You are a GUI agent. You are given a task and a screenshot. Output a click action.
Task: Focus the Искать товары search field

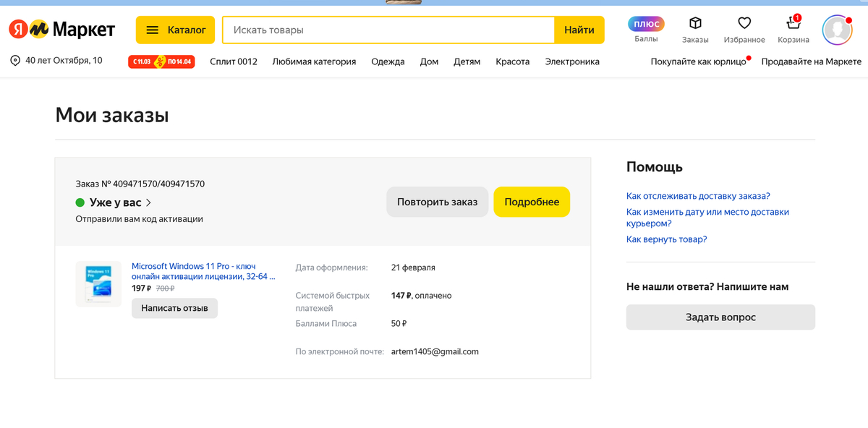click(x=388, y=30)
